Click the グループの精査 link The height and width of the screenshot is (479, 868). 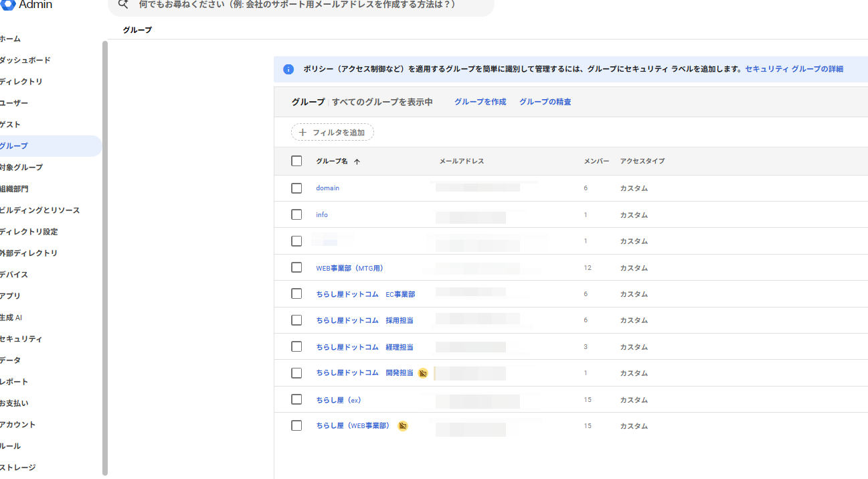545,102
